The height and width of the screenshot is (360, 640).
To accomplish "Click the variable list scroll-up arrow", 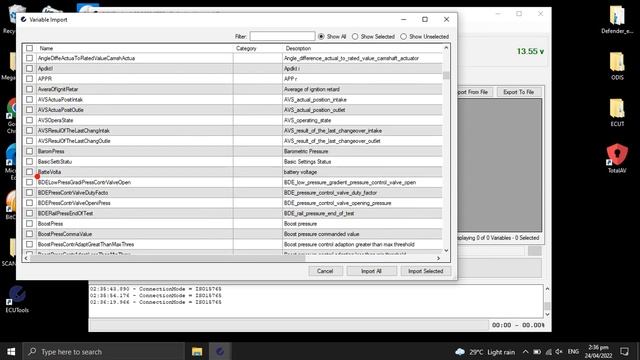I will click(446, 48).
